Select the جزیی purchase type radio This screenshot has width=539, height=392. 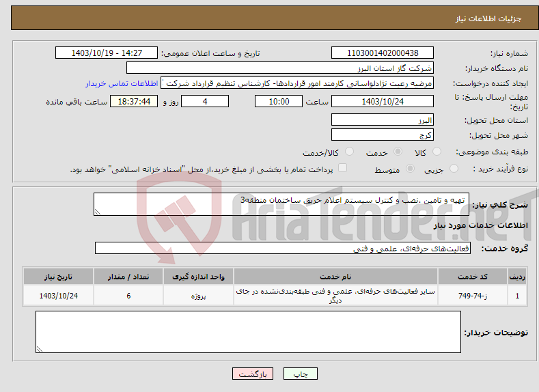pyautogui.click(x=454, y=169)
